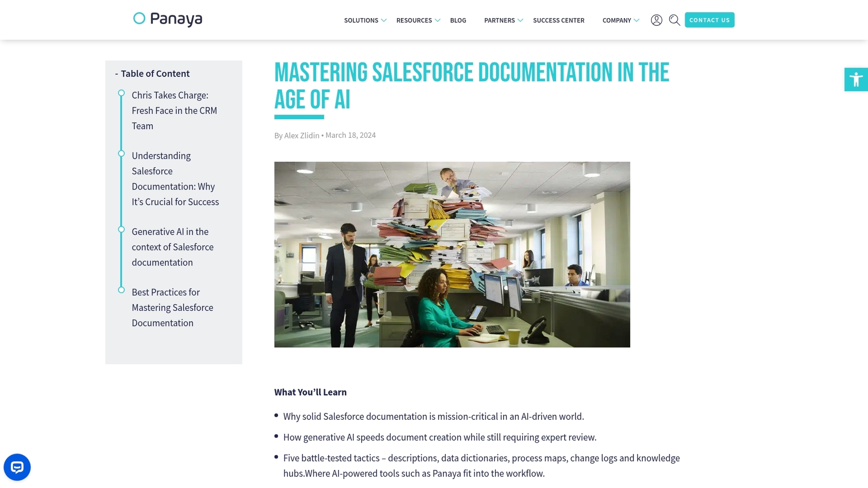
Task: Click the cluttered office article image
Action: tap(452, 254)
